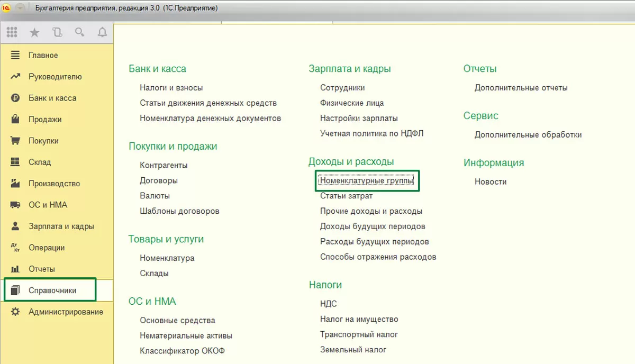Open the sections grid menu icon
Viewport: 635px width, 364px height.
tap(12, 32)
